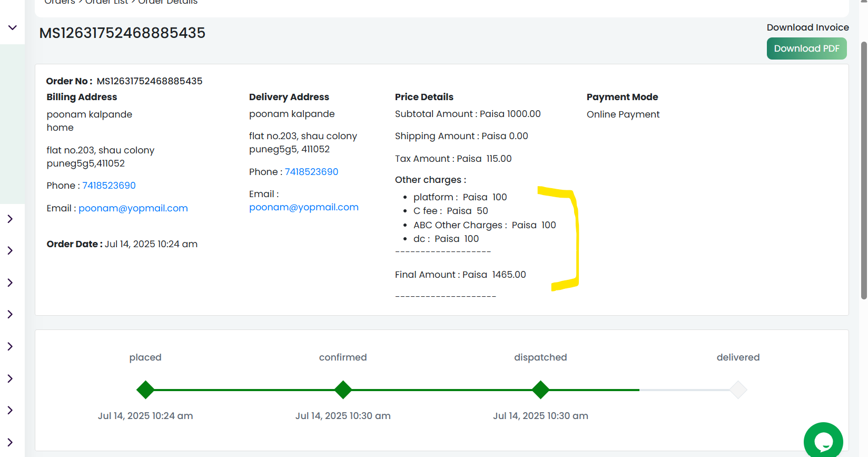Select order title MS12631752468885435 heading

tap(122, 33)
